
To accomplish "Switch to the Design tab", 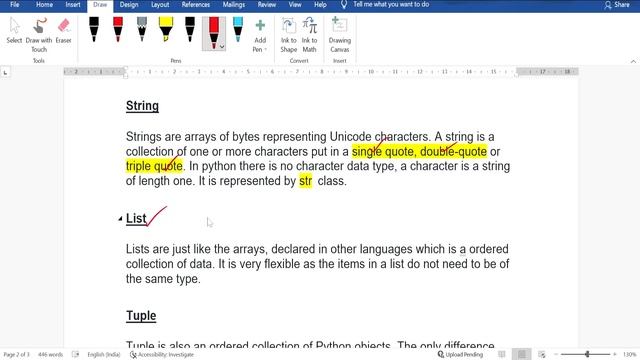I will pos(129,5).
